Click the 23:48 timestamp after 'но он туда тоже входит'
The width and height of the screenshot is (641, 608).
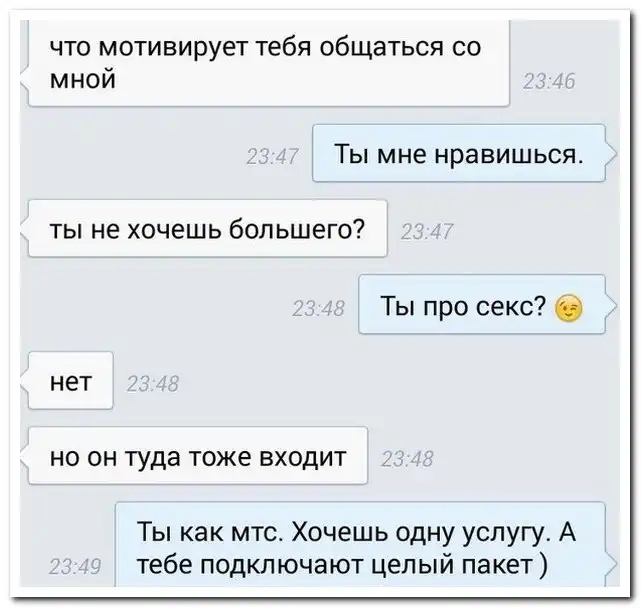coord(407,459)
